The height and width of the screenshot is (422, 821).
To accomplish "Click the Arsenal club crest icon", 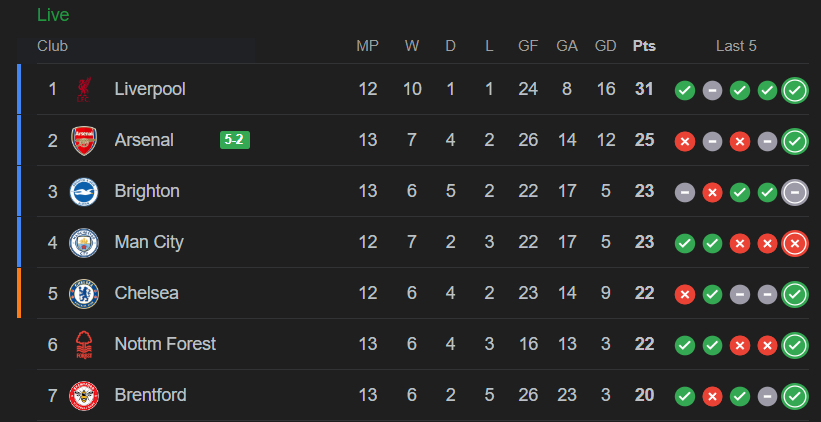I will [84, 140].
